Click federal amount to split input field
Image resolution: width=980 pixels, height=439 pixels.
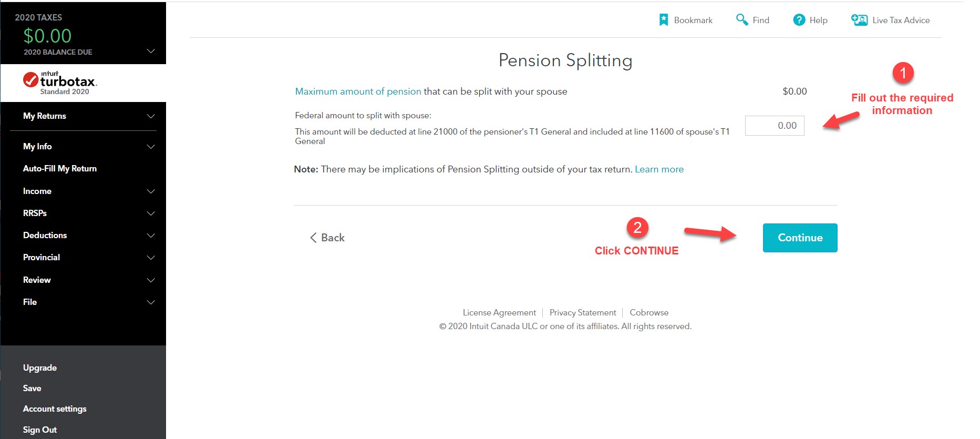coord(775,126)
